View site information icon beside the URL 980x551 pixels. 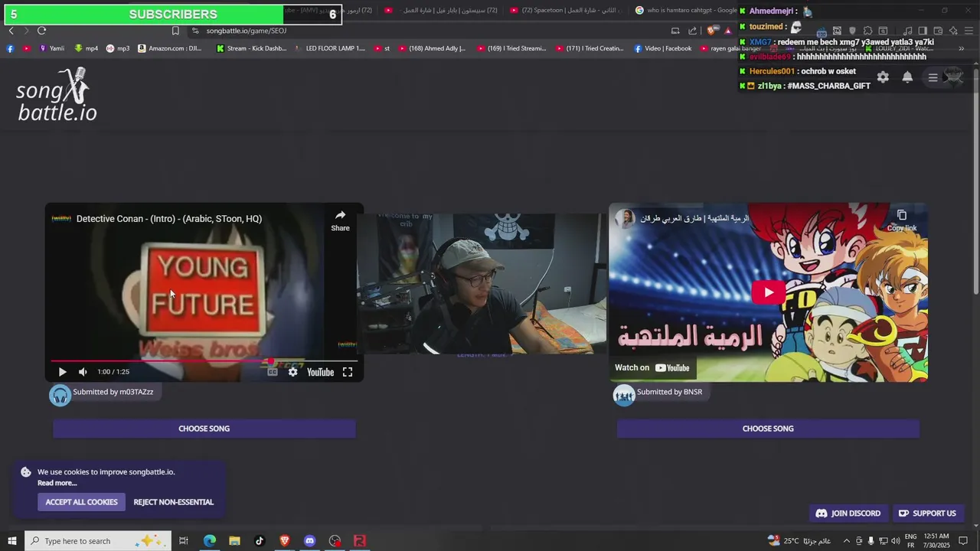click(x=195, y=31)
